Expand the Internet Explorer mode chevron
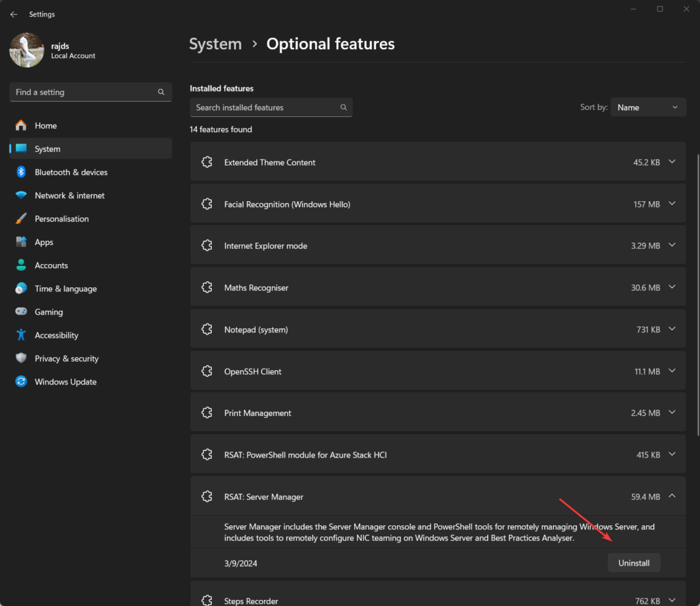 point(672,245)
